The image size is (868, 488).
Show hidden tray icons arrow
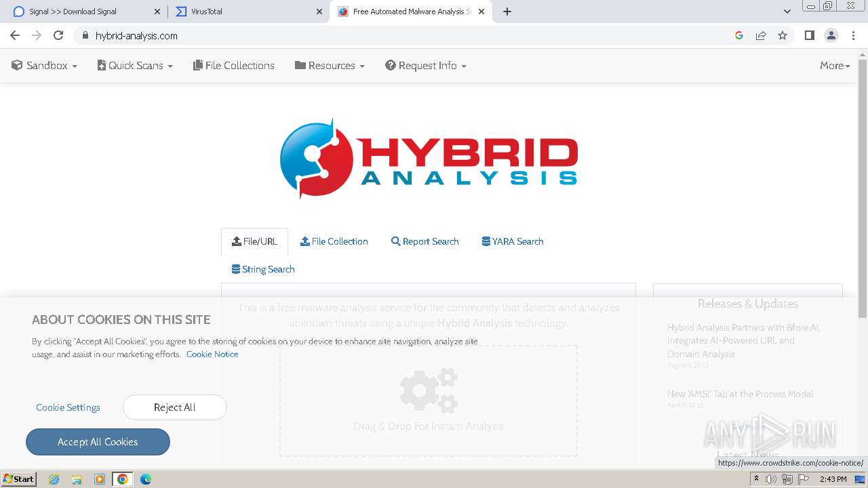click(x=756, y=479)
